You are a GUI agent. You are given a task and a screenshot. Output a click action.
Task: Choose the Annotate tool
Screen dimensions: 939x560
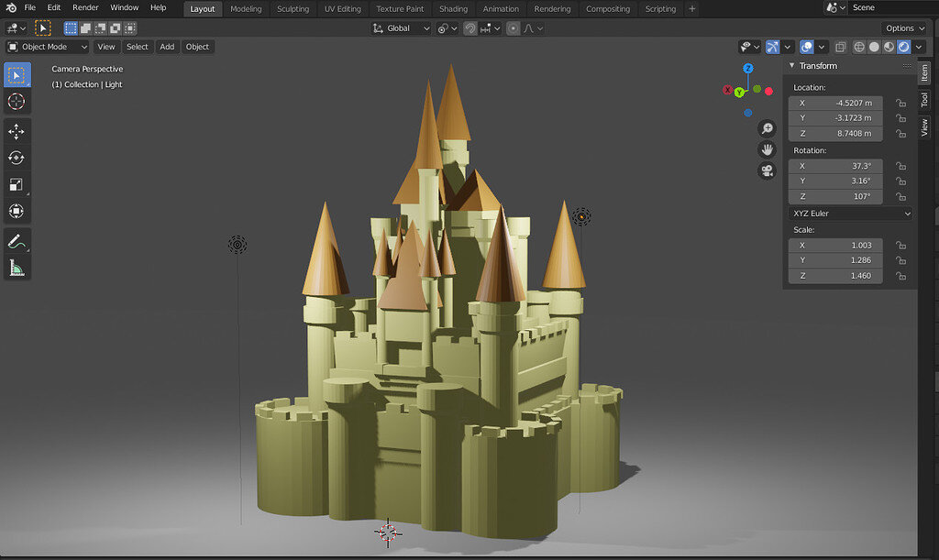15,241
